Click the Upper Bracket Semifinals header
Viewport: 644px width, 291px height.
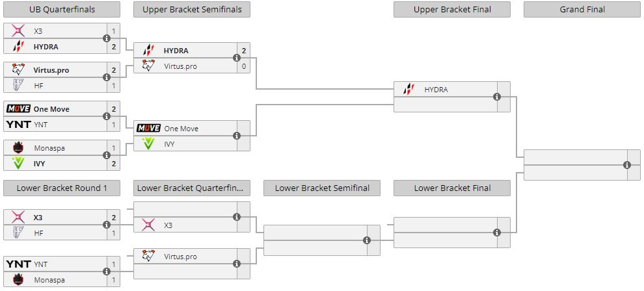[192, 10]
